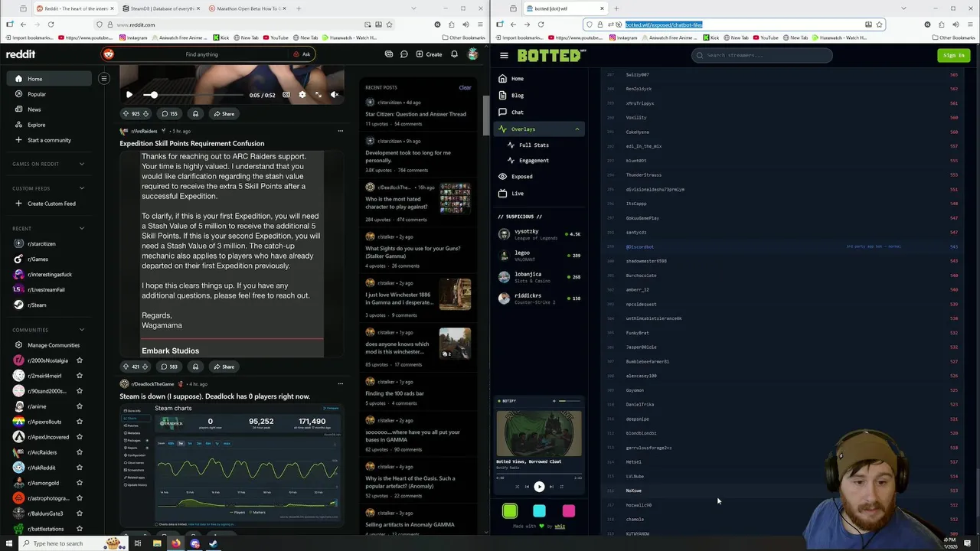Click the Reddit Create post button
The height and width of the screenshot is (551, 980).
tap(429, 54)
